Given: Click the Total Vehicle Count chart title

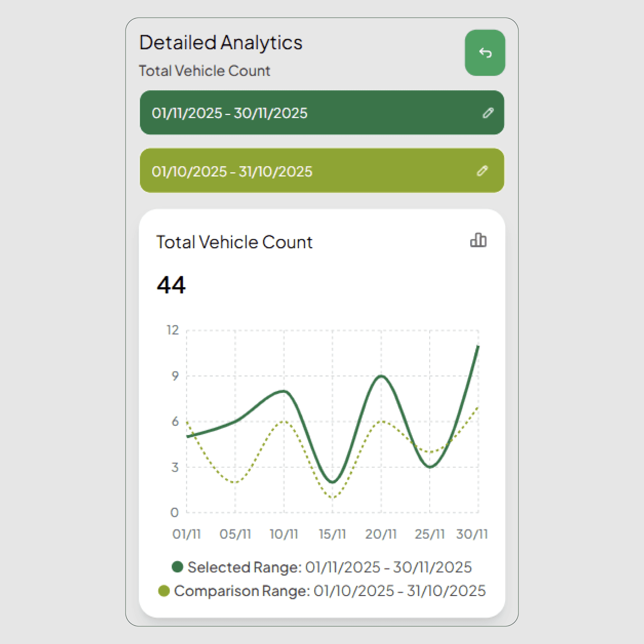Looking at the screenshot, I should click(234, 242).
